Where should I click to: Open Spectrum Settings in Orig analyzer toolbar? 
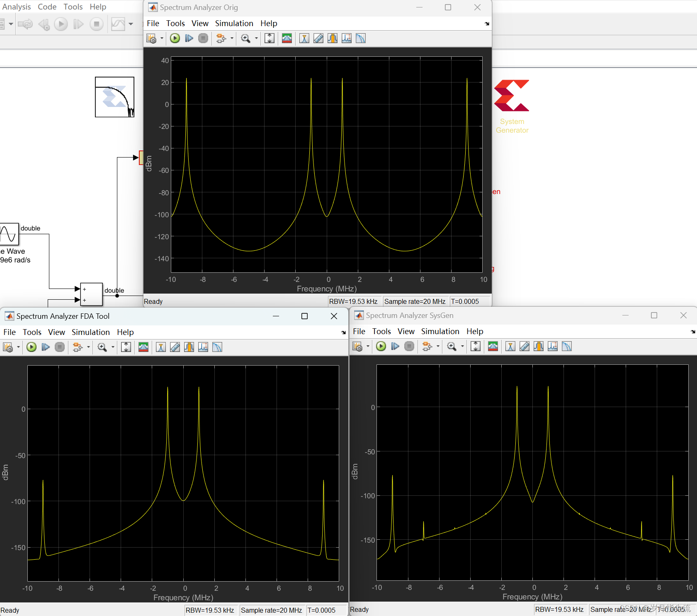pos(151,39)
